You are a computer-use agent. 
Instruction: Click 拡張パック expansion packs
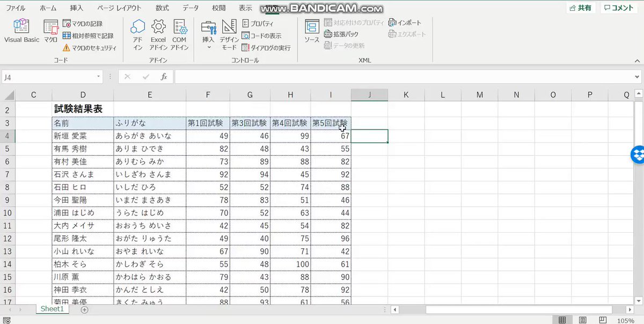341,34
